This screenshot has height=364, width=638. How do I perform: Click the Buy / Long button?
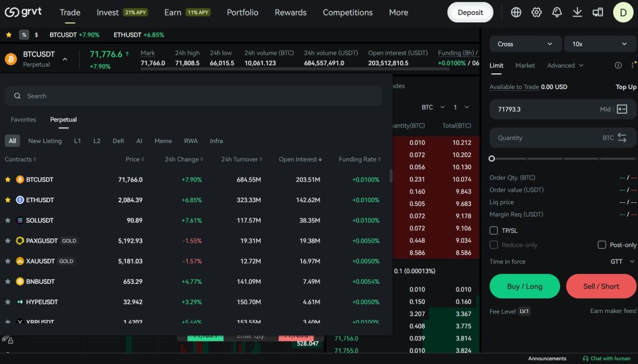click(524, 286)
